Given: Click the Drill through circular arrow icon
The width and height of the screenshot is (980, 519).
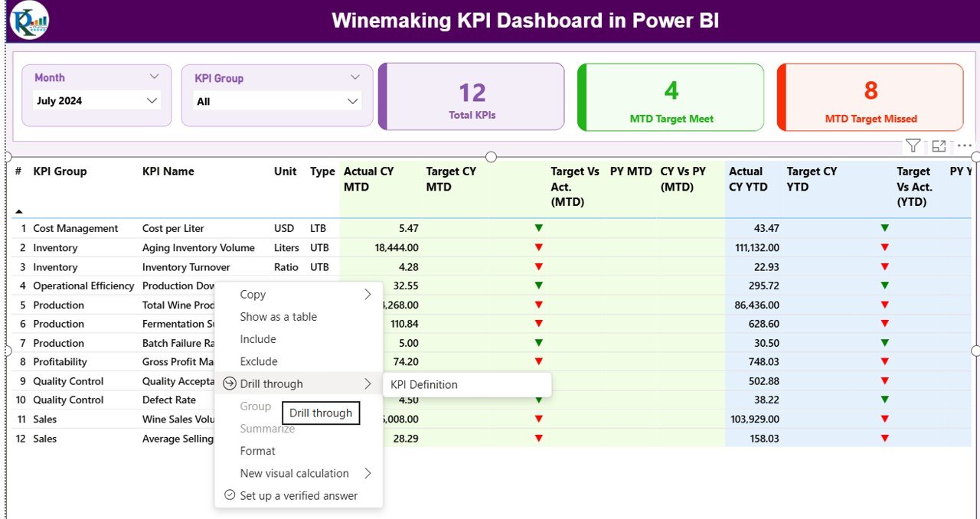Looking at the screenshot, I should click(x=229, y=384).
